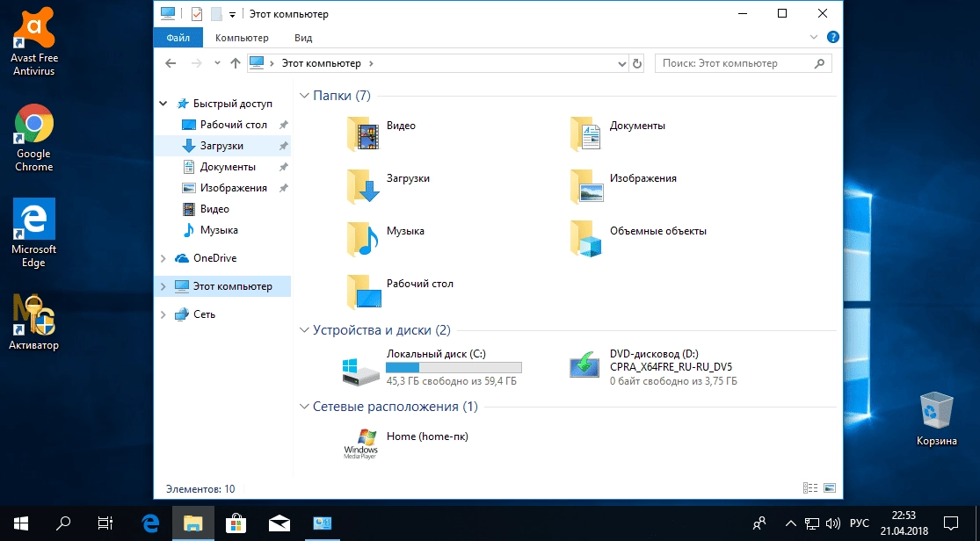Switch to large icons view layout
The image size is (980, 541).
pyautogui.click(x=830, y=488)
